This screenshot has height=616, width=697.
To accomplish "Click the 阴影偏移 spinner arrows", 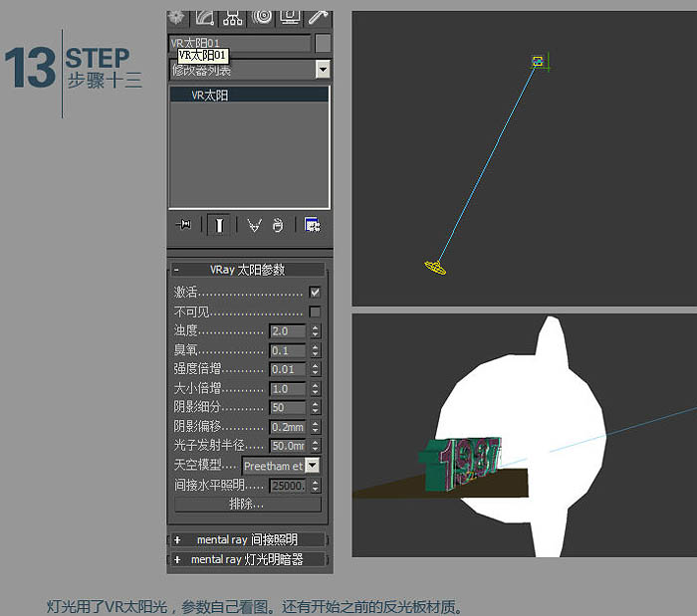I will [316, 427].
